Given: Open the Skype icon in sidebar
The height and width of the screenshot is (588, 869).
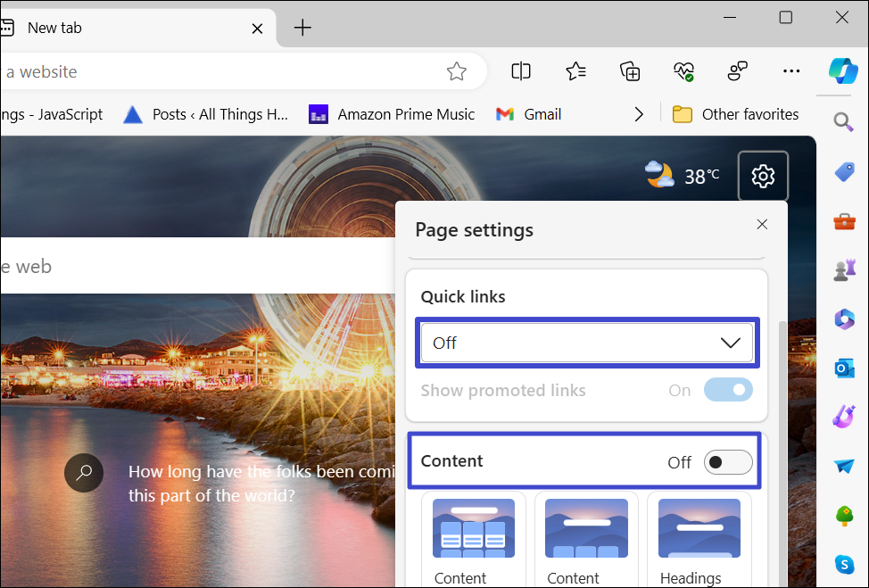Looking at the screenshot, I should tap(844, 564).
